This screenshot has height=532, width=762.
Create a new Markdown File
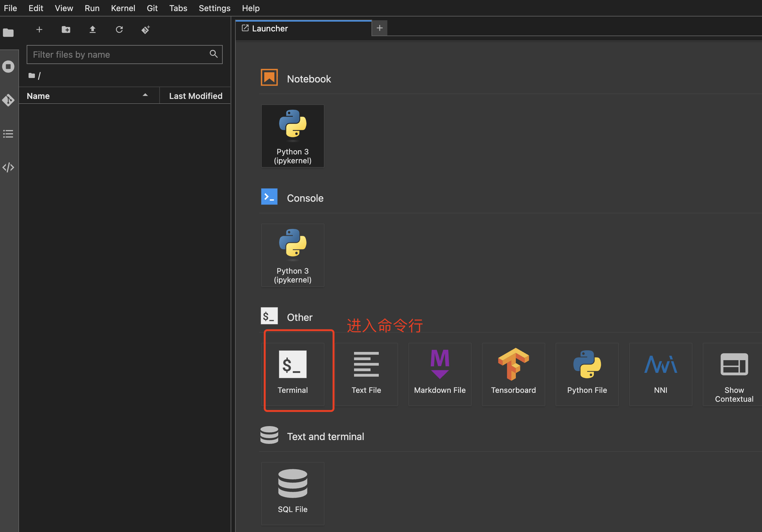pyautogui.click(x=439, y=373)
